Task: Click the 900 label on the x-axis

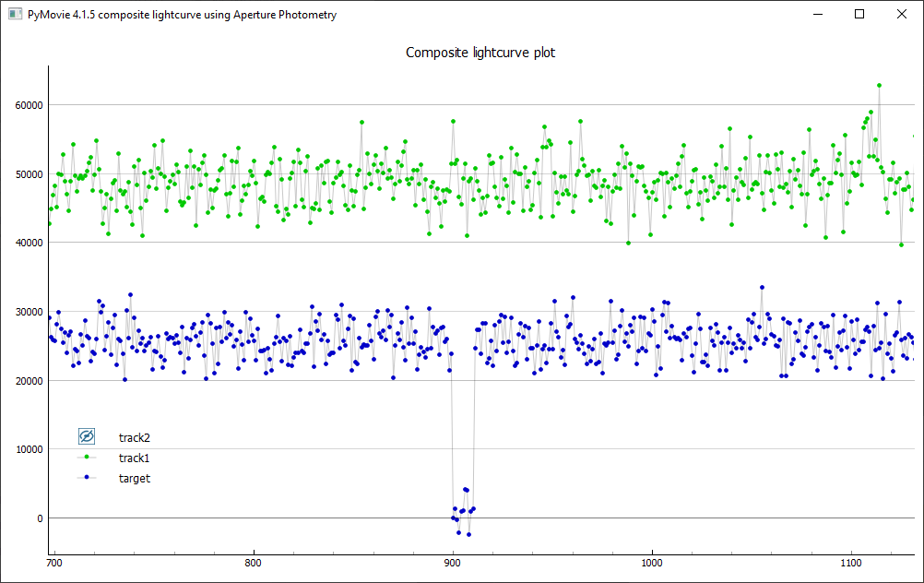Action: (x=452, y=562)
